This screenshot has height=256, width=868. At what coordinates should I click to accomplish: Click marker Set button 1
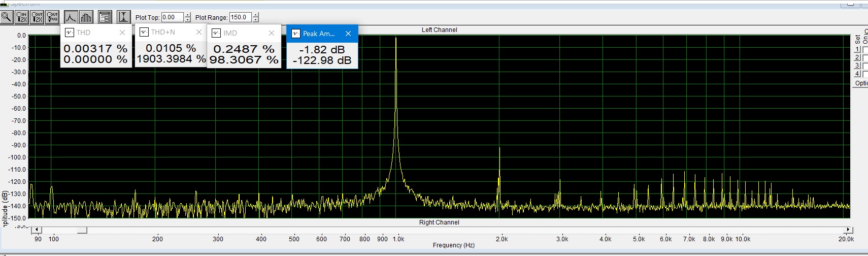(x=857, y=49)
